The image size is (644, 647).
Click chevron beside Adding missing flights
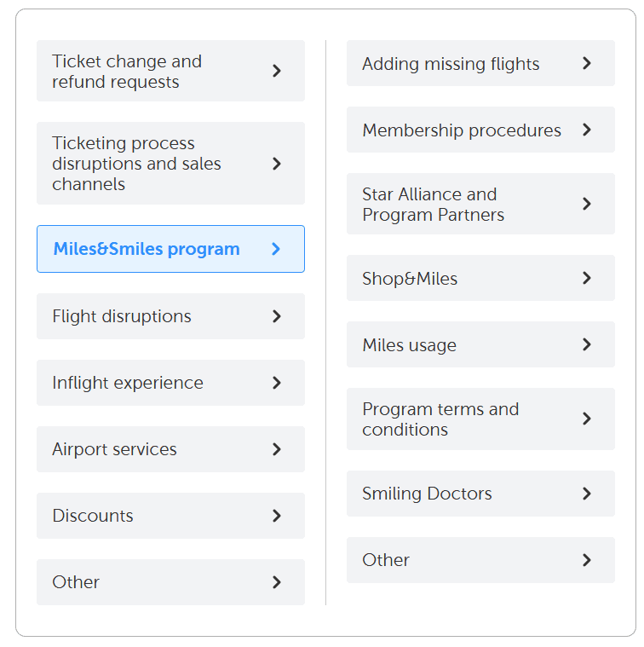tap(587, 63)
